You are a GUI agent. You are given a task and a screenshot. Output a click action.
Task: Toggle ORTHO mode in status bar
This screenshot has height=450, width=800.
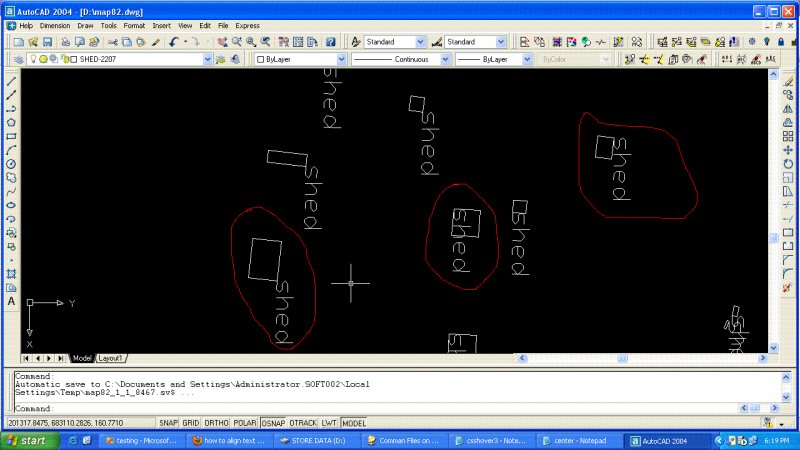216,423
